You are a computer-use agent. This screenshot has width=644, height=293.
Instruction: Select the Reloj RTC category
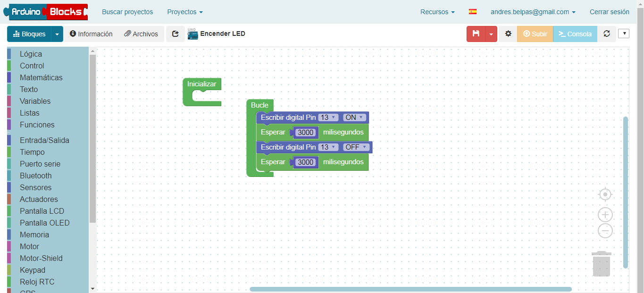48,282
